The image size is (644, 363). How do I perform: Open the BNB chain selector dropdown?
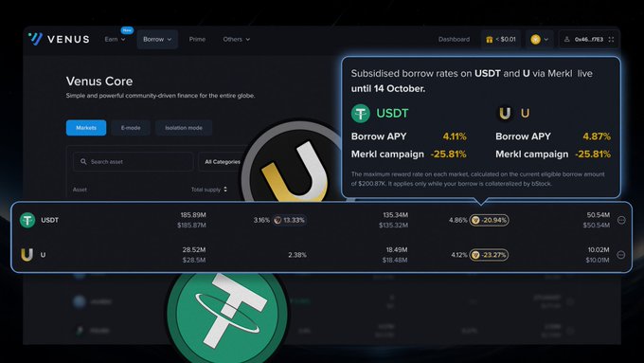[539, 40]
